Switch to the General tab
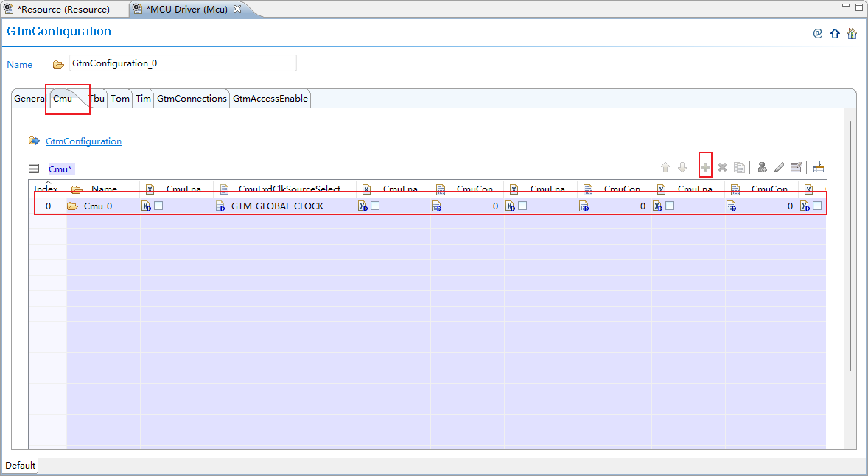Image resolution: width=868 pixels, height=476 pixels. click(30, 99)
